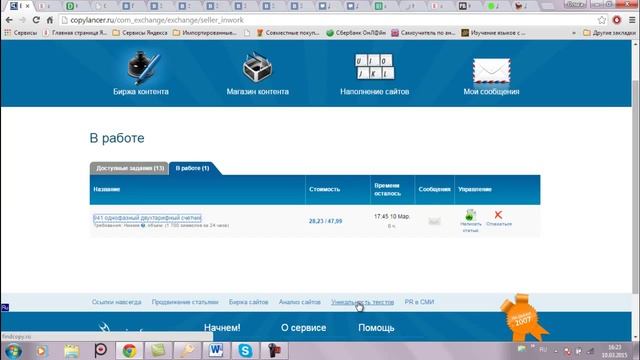Click the deadline text 17:45 10 Мар
Screen dimensions: 640x360
click(391, 216)
